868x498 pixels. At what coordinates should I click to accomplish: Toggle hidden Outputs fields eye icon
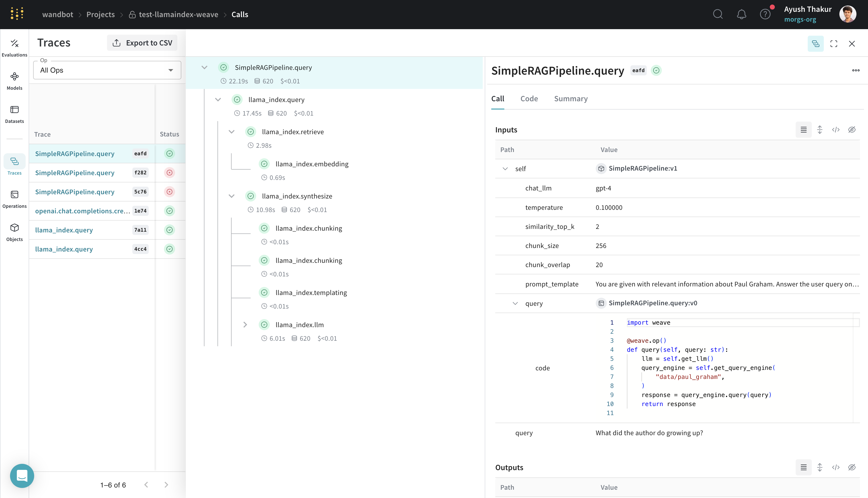coord(852,467)
